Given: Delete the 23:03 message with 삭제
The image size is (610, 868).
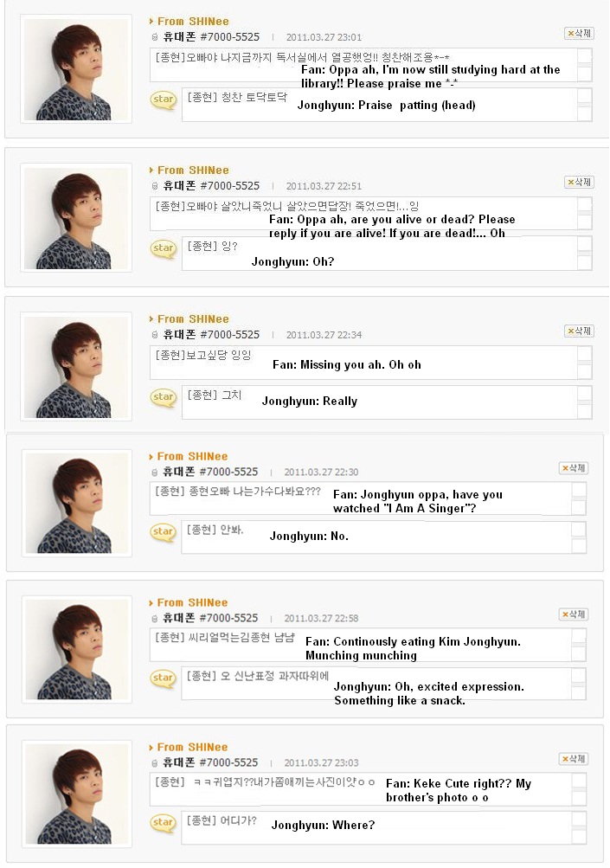Looking at the screenshot, I should 574,759.
